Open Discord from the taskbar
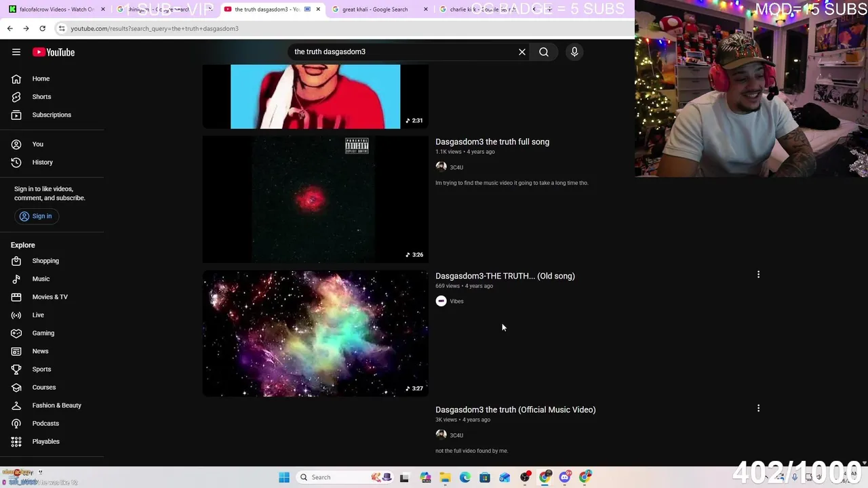Viewport: 868px width, 488px height. (x=565, y=477)
